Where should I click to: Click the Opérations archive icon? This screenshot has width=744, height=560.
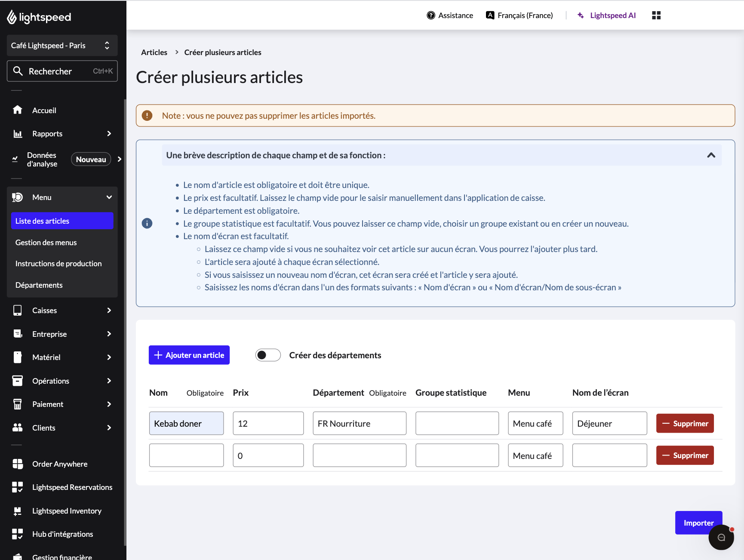[x=18, y=381]
